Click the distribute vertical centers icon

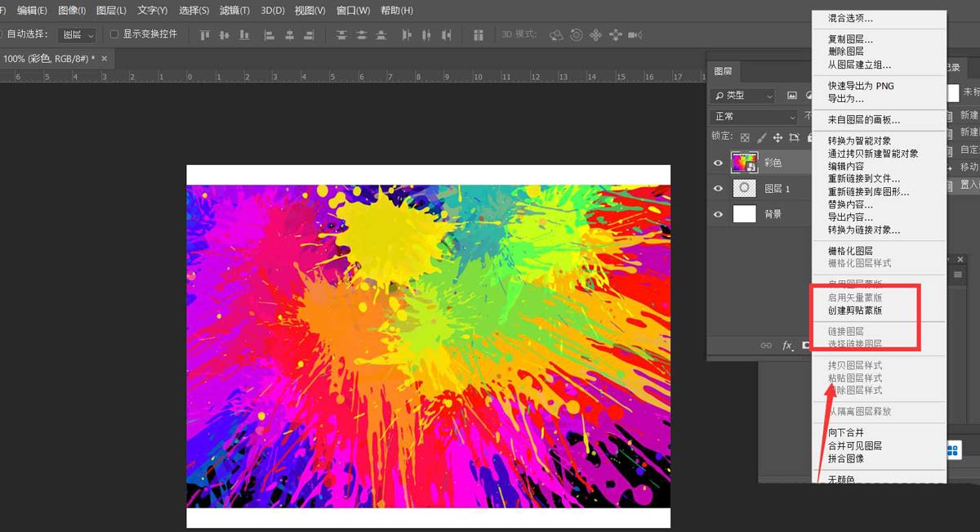[x=361, y=34]
